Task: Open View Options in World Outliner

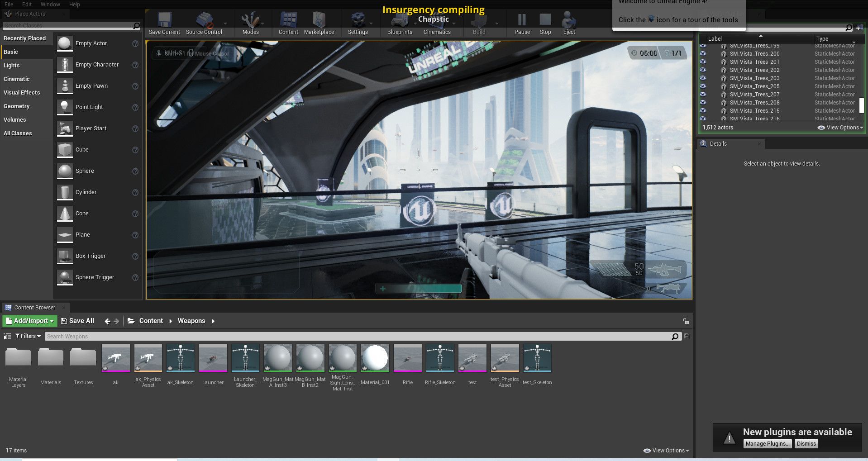Action: (x=840, y=128)
